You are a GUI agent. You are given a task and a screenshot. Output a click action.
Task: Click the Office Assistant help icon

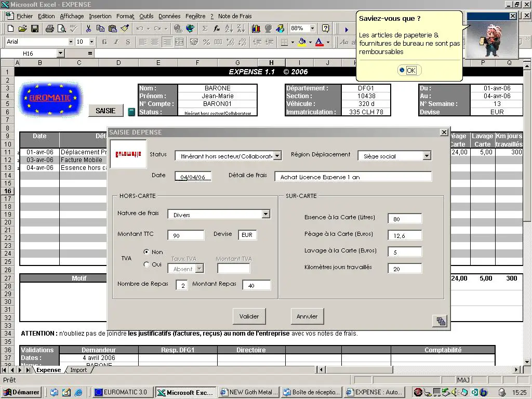[325, 29]
